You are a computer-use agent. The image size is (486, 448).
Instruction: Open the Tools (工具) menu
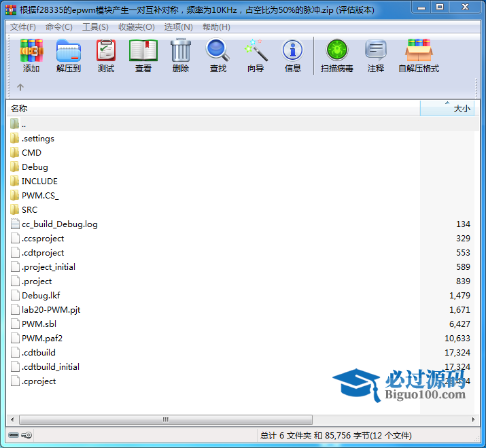[x=95, y=27]
